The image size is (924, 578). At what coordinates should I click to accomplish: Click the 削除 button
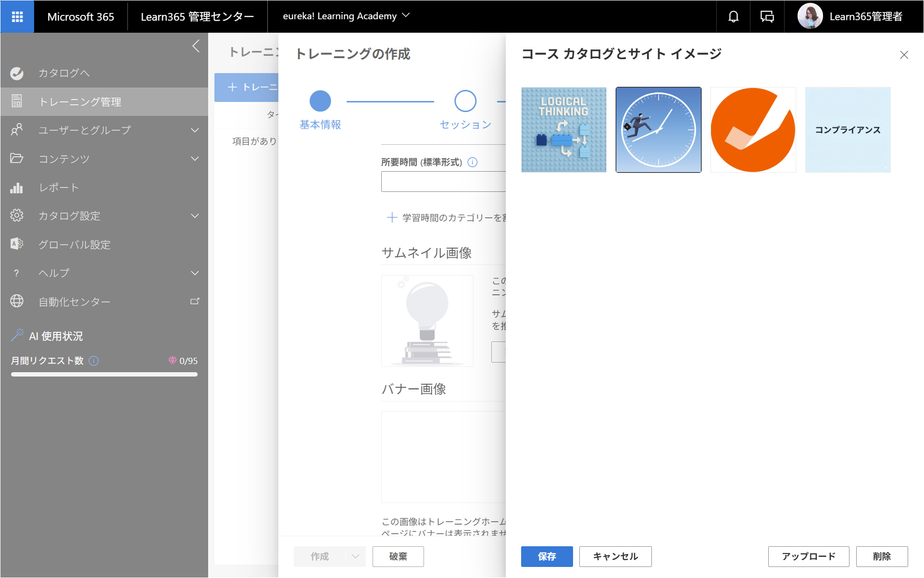pos(882,556)
